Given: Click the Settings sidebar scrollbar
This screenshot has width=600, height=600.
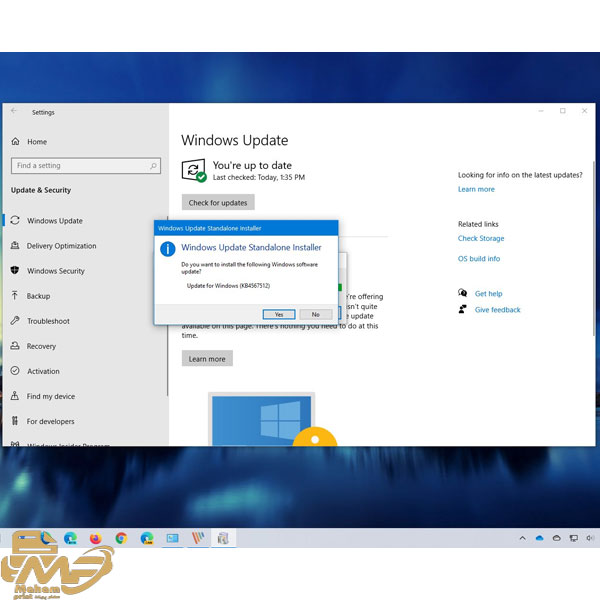Looking at the screenshot, I should pyautogui.click(x=168, y=306).
